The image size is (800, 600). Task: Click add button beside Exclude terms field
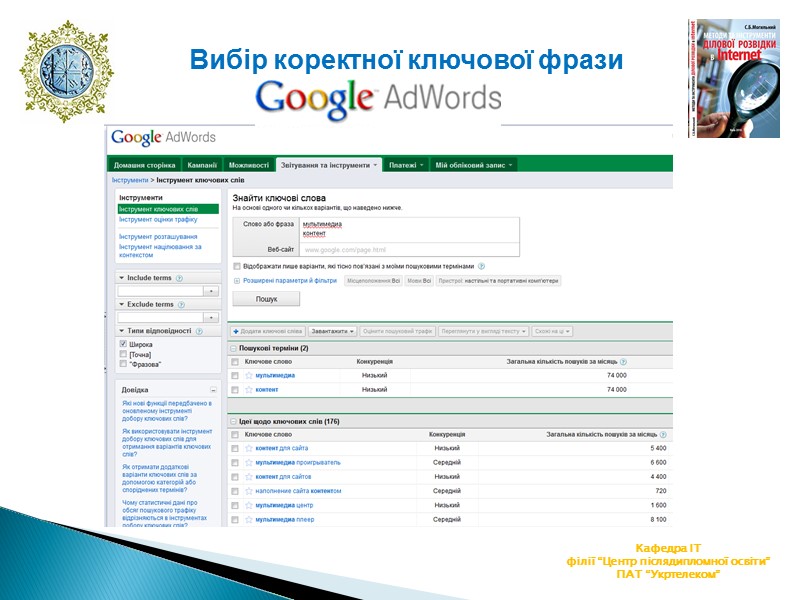(211, 317)
